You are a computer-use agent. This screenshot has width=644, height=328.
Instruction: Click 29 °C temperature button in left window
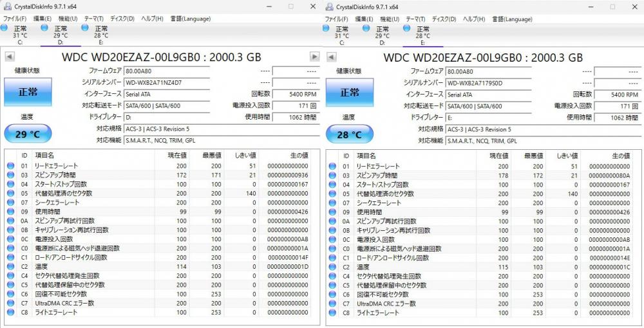(x=28, y=134)
